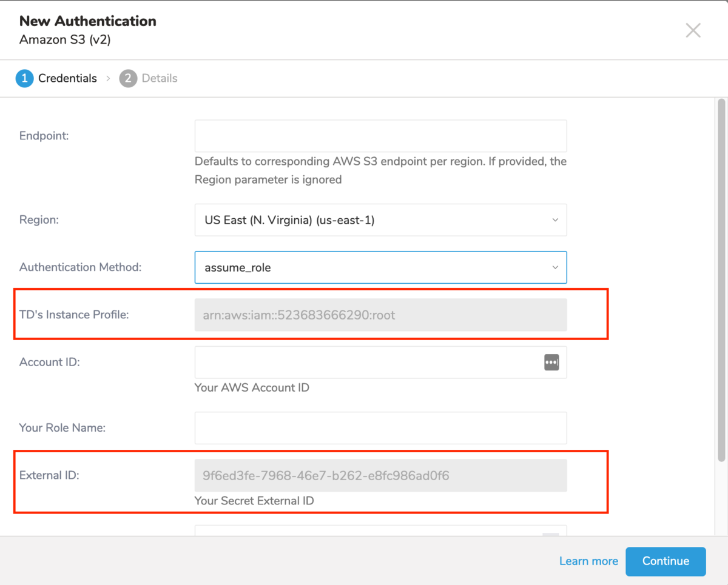Click the Account ID field label

pyautogui.click(x=50, y=362)
